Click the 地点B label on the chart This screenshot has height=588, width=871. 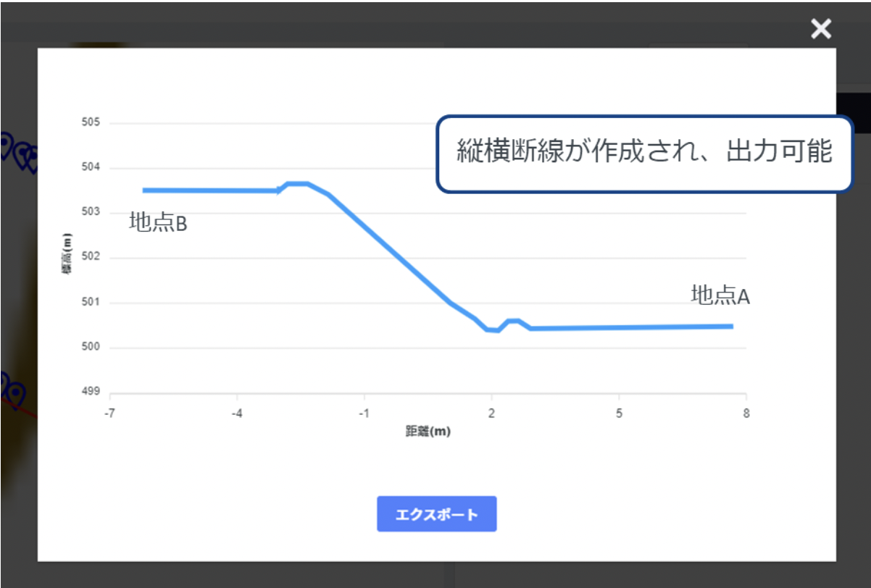(158, 224)
